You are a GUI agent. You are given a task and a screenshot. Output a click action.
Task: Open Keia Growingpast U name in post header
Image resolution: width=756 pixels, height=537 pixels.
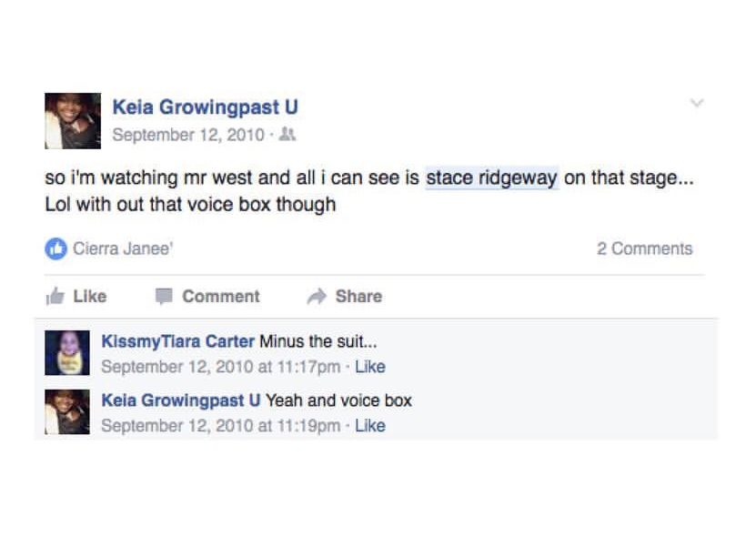pyautogui.click(x=205, y=107)
